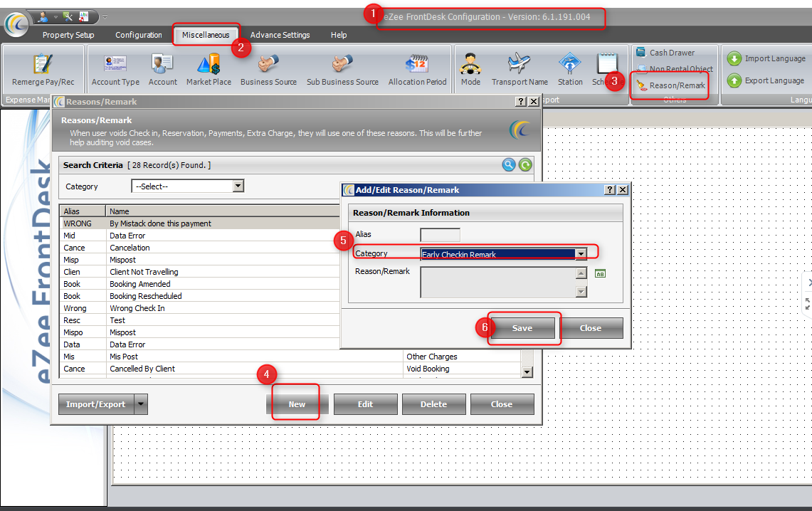Click the Reason/Remark text area
This screenshot has height=511, width=812.
498,282
